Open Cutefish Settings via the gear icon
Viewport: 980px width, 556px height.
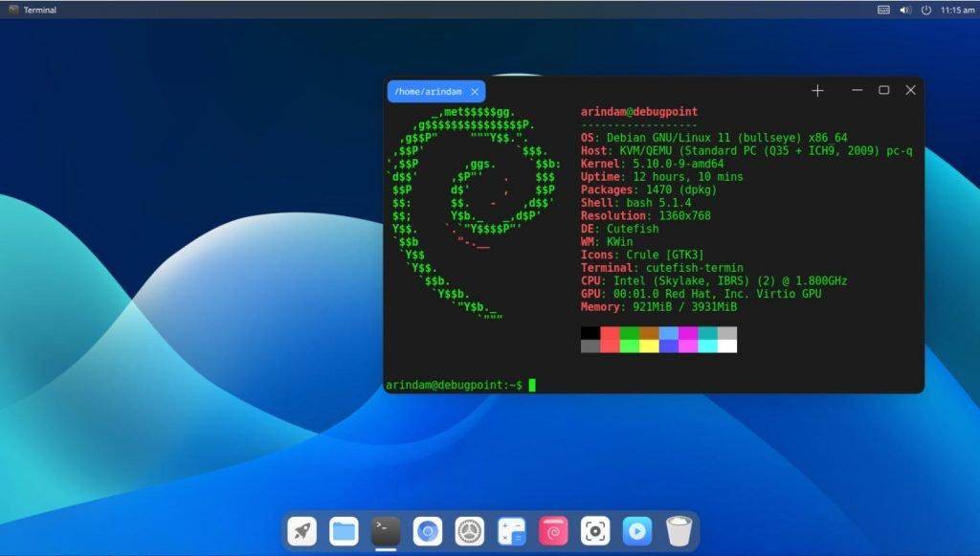[x=468, y=531]
